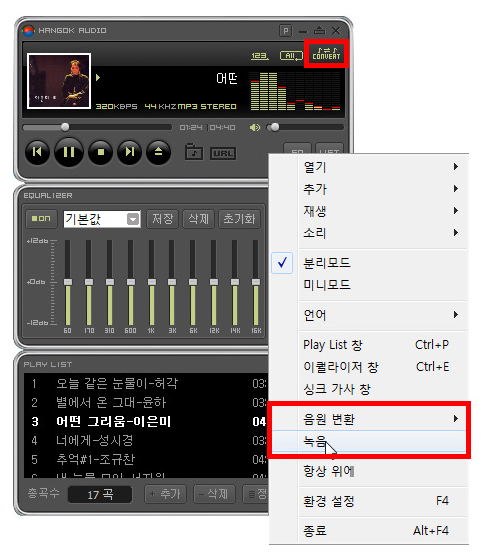The width and height of the screenshot is (489, 560).
Task: Click the equalizer 저장 button
Action: click(163, 219)
